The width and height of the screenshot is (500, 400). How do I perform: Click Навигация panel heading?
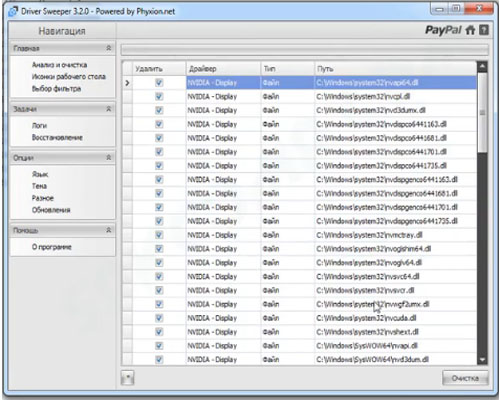[x=62, y=31]
